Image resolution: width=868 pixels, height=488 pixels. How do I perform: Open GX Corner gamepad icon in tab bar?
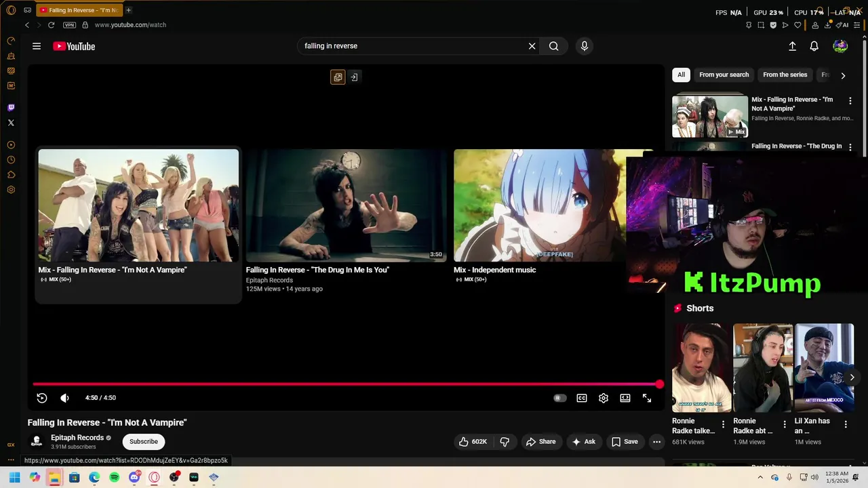[27, 10]
